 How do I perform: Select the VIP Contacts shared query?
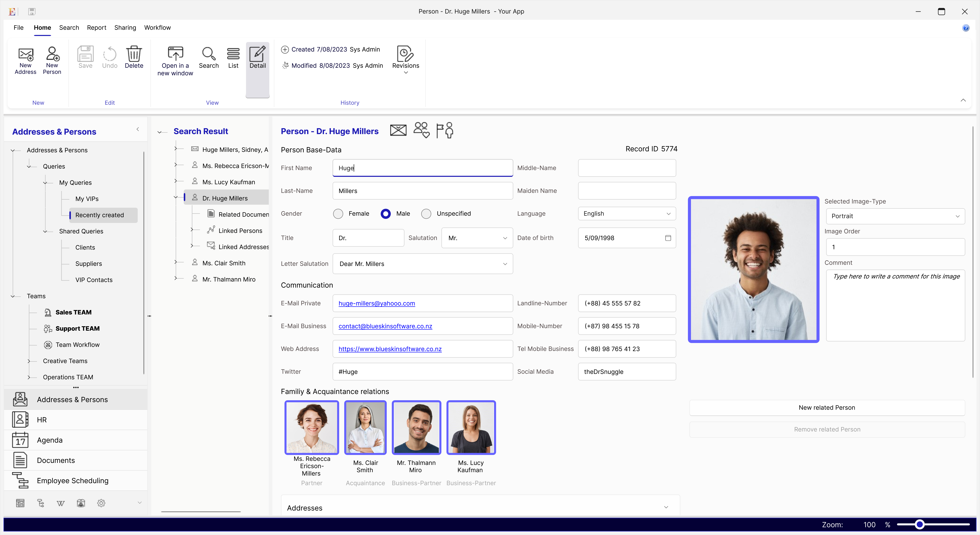tap(94, 280)
